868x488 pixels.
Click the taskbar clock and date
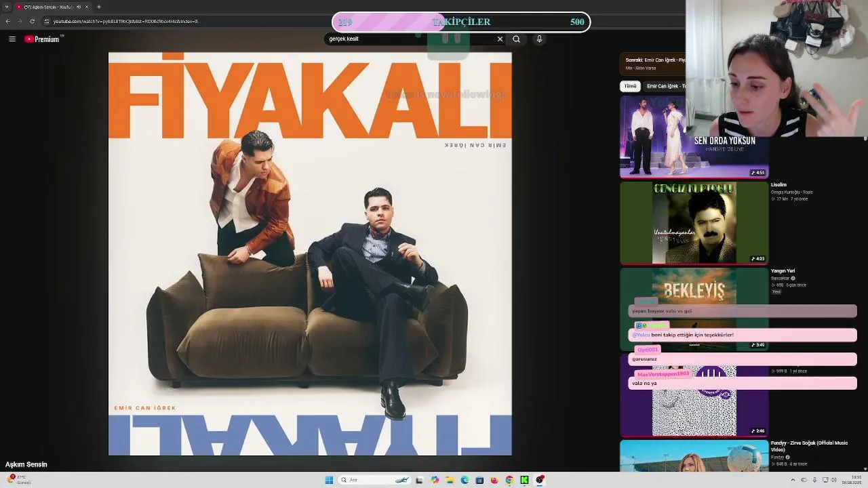(x=851, y=480)
